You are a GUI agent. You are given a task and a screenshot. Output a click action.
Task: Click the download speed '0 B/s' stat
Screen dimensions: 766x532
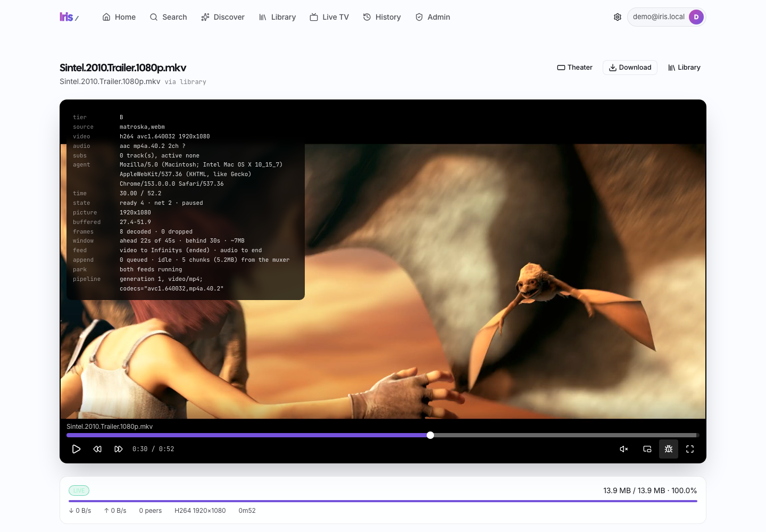point(80,511)
